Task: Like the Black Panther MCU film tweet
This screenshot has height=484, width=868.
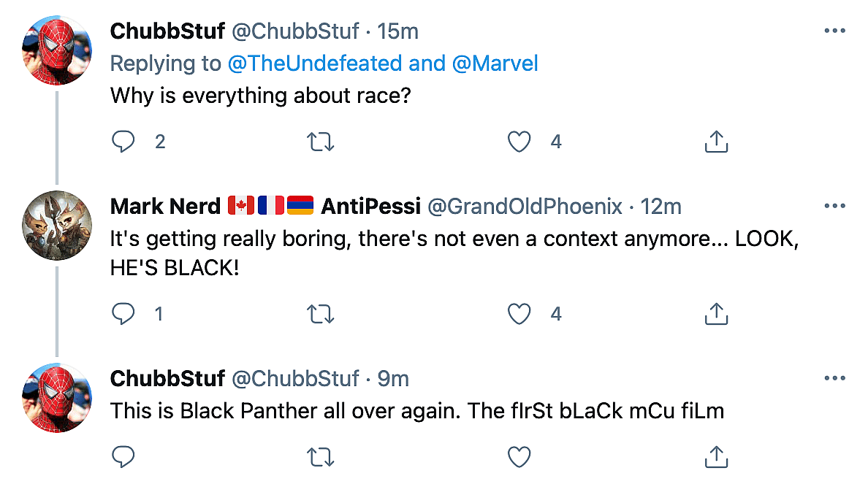Action: click(x=519, y=456)
